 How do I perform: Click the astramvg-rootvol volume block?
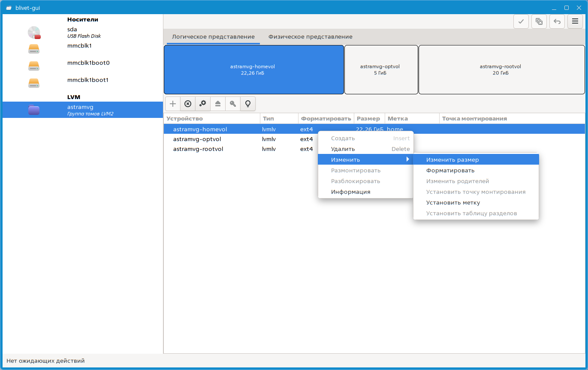[x=501, y=69]
